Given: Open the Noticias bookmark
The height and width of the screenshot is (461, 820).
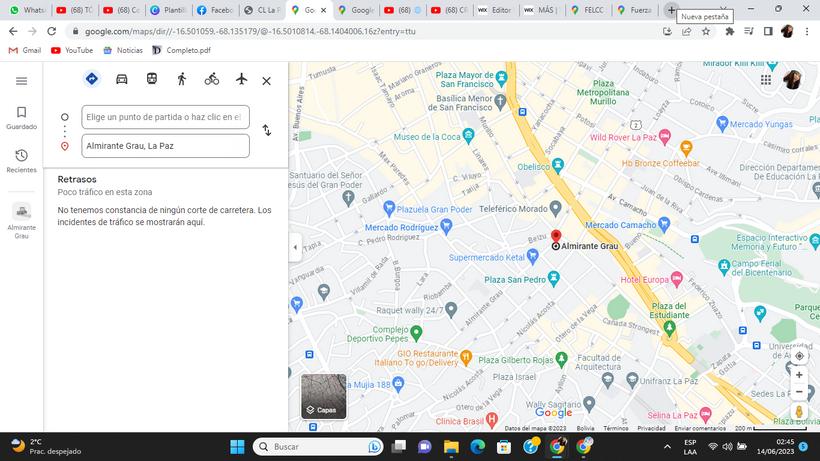Looking at the screenshot, I should pos(123,50).
